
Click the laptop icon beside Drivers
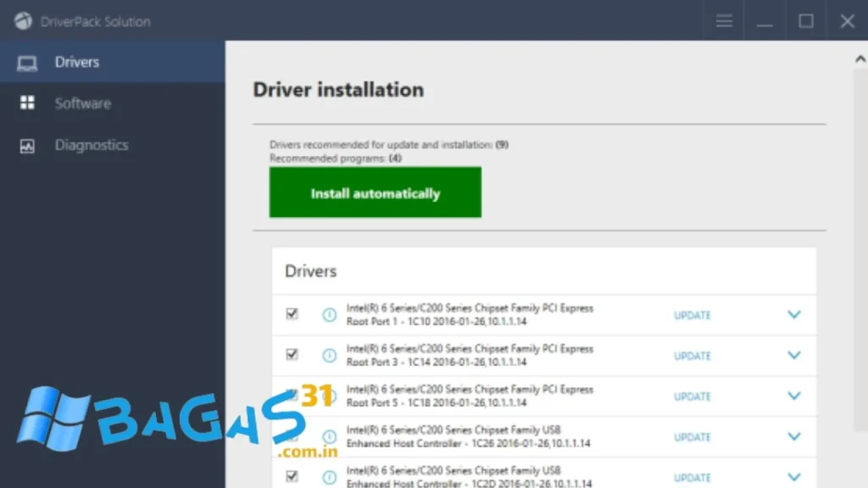coord(27,63)
